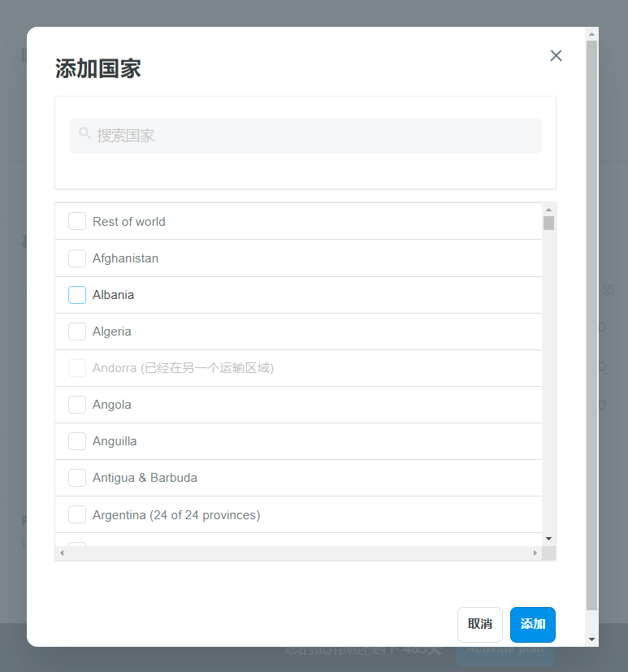Click the 添加 button

[532, 624]
